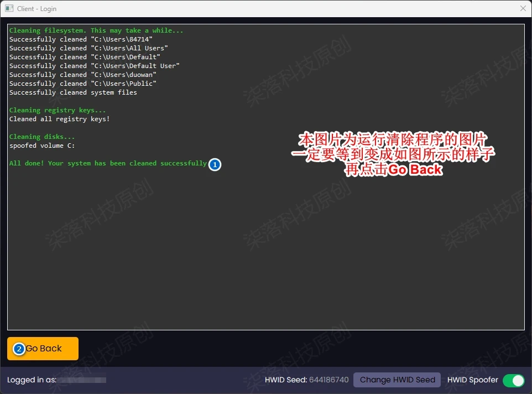
Task: Click the "Cleaning filesystem. This may take a while..." line
Action: [x=96, y=30]
